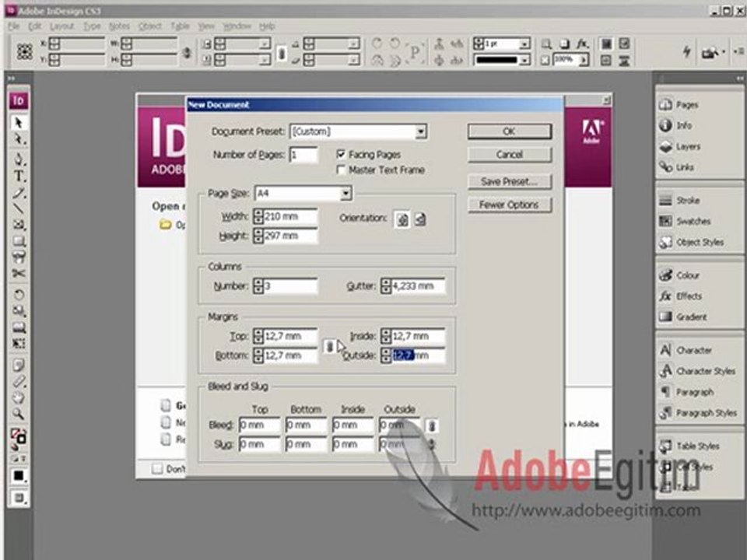Image resolution: width=747 pixels, height=560 pixels.
Task: Click the Width stepper arrows
Action: [258, 216]
